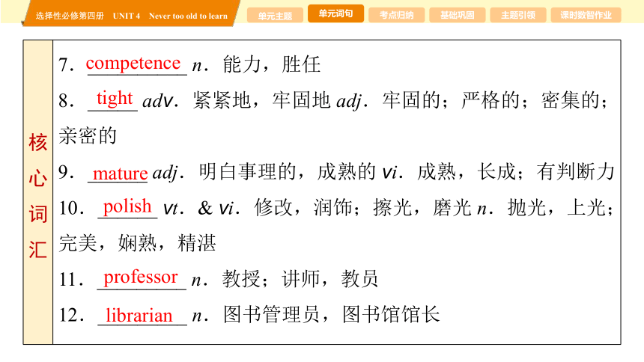Switch to the 考点归纳 tab
Image resolution: width=644 pixels, height=362 pixels.
click(x=396, y=16)
